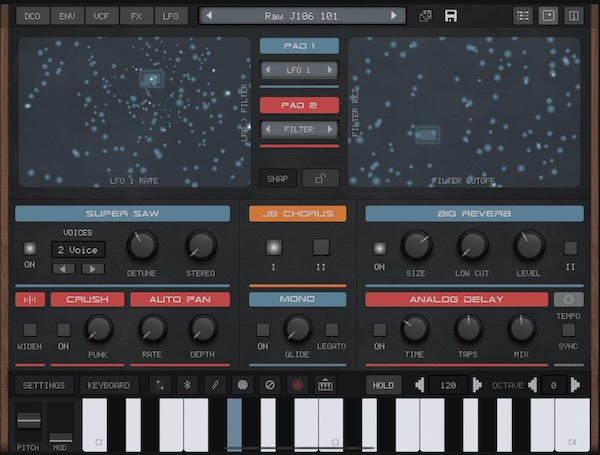
Task: Select previous Pad 2 target before FILTER
Action: 268,129
